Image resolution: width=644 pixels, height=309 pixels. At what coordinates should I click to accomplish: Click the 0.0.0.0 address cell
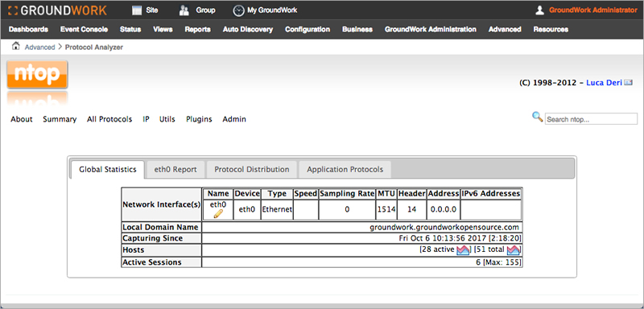[444, 209]
